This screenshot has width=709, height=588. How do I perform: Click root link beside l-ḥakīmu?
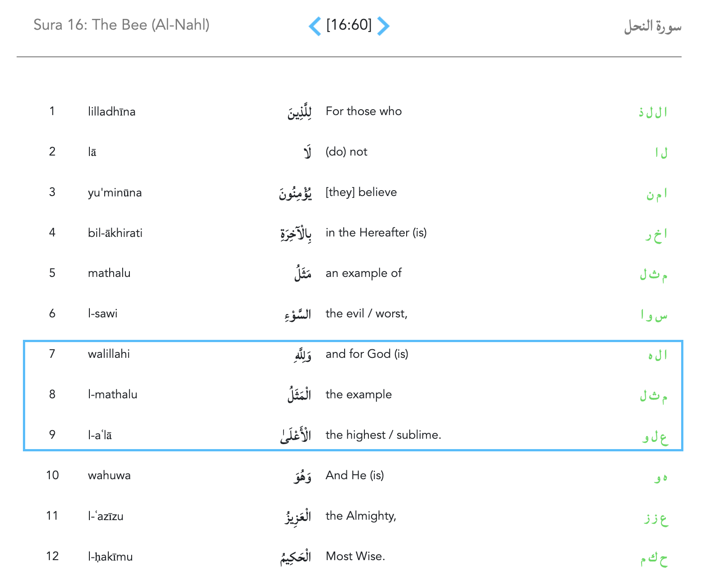click(654, 558)
